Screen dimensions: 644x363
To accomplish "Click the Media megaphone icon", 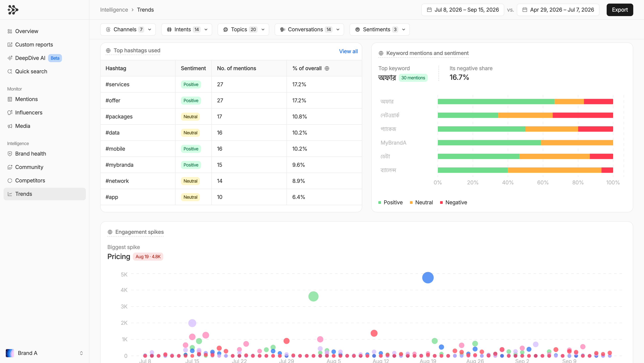I will 10,126.
